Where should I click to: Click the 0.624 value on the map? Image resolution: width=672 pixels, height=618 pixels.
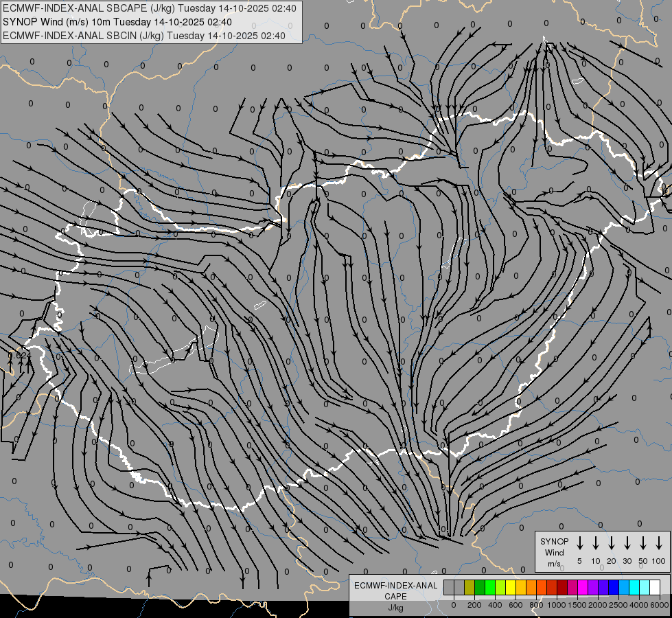19,355
